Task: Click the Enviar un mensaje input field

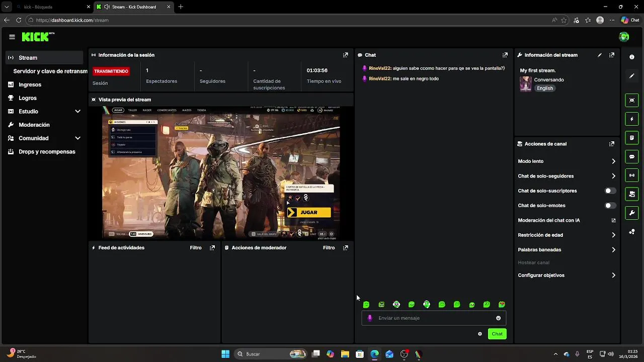Action: (x=434, y=318)
